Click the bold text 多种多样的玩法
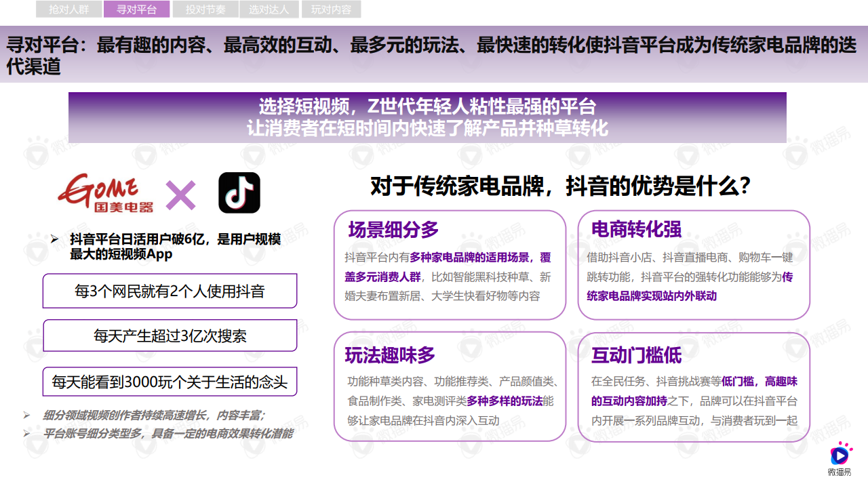The height and width of the screenshot is (488, 868). pyautogui.click(x=505, y=401)
